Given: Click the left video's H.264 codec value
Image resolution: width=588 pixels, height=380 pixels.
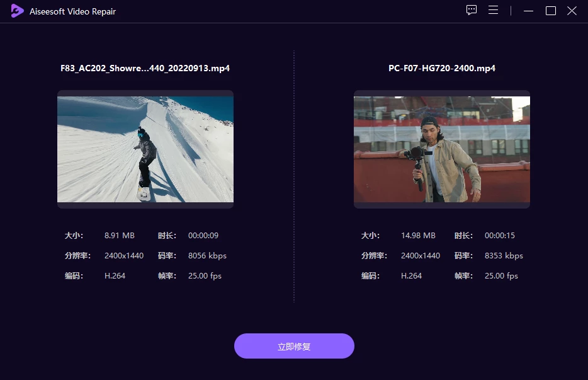Looking at the screenshot, I should click(x=115, y=276).
